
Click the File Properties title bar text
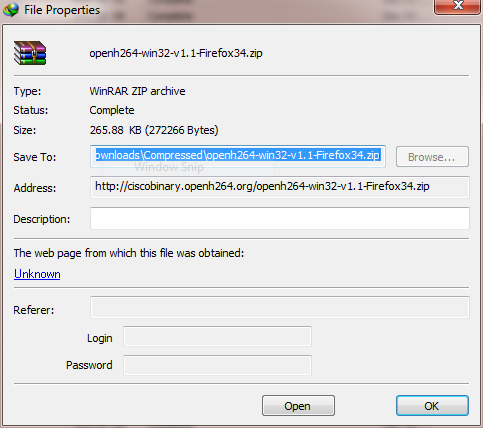pyautogui.click(x=62, y=10)
